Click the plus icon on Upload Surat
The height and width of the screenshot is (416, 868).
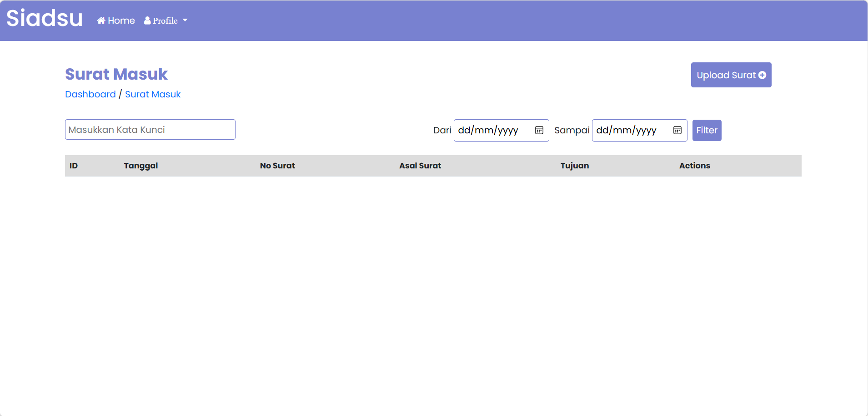pyautogui.click(x=763, y=75)
